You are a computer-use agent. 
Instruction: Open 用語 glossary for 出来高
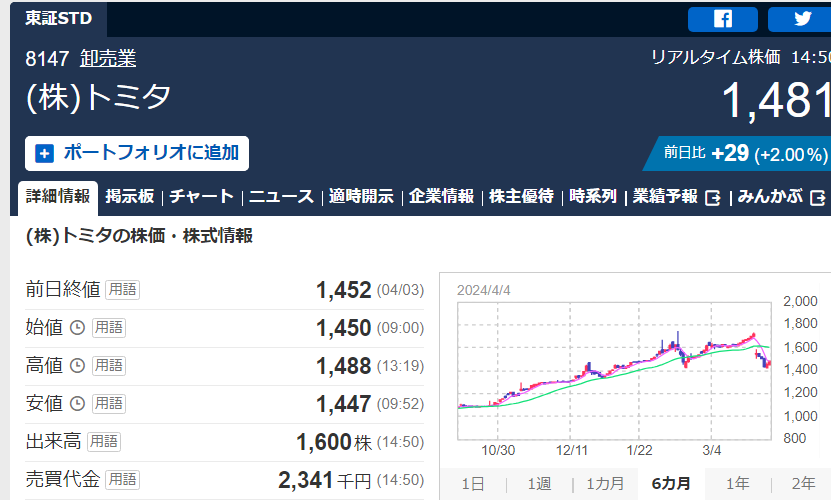click(104, 442)
